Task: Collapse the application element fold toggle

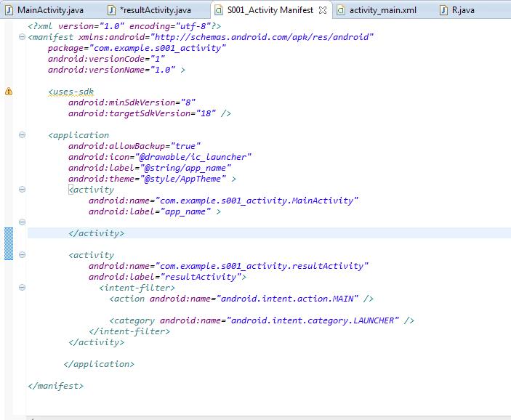Action: click(x=22, y=135)
